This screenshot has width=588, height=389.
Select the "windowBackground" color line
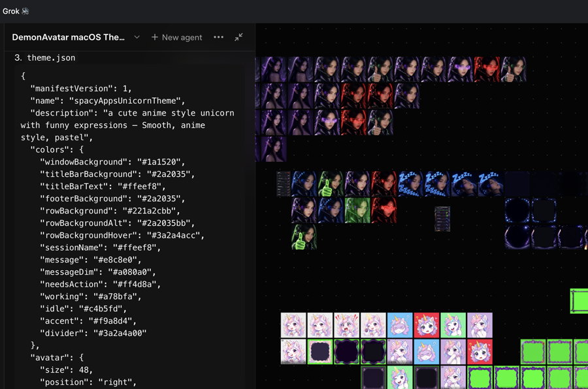click(x=112, y=162)
